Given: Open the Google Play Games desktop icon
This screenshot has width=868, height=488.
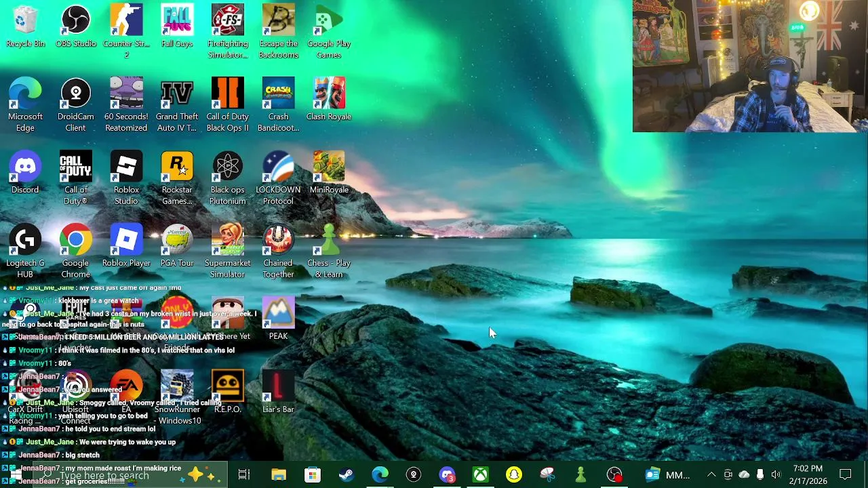Looking at the screenshot, I should 329,32.
